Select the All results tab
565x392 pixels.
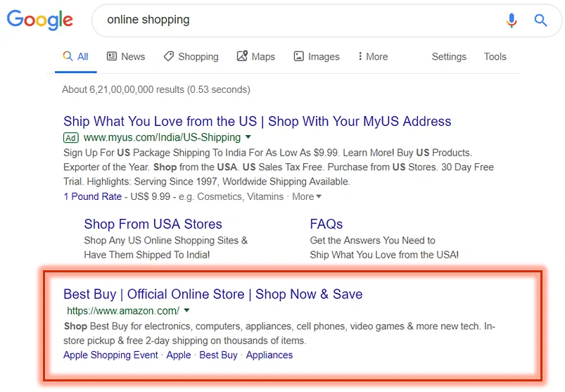point(76,56)
